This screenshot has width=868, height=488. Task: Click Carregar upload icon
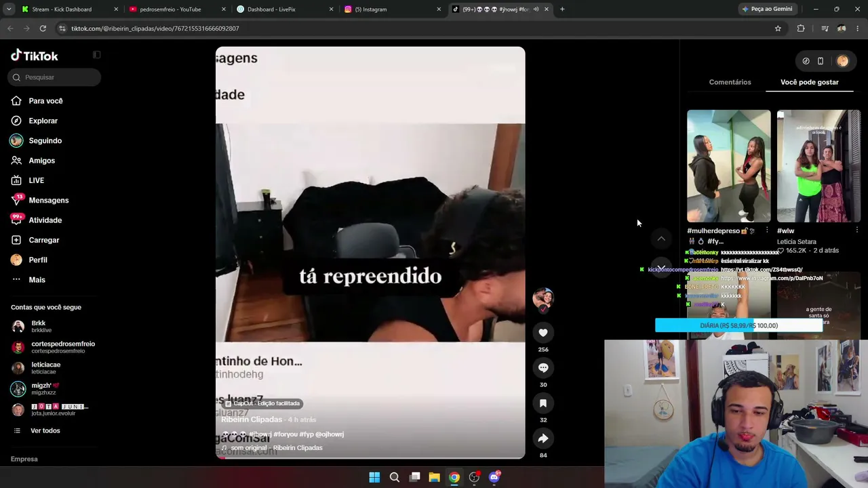tap(16, 240)
